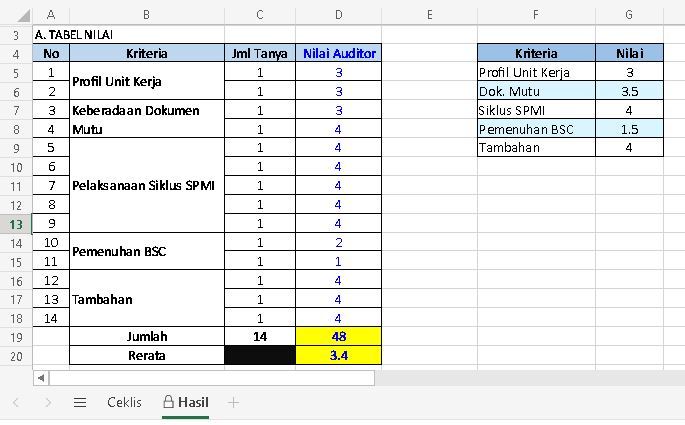Click the Pemenuhan BSC value 1.5 cell
The height and width of the screenshot is (425, 685).
point(629,129)
